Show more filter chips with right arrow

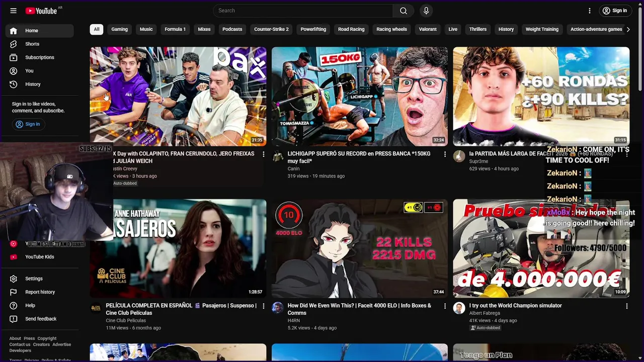pos(628,29)
